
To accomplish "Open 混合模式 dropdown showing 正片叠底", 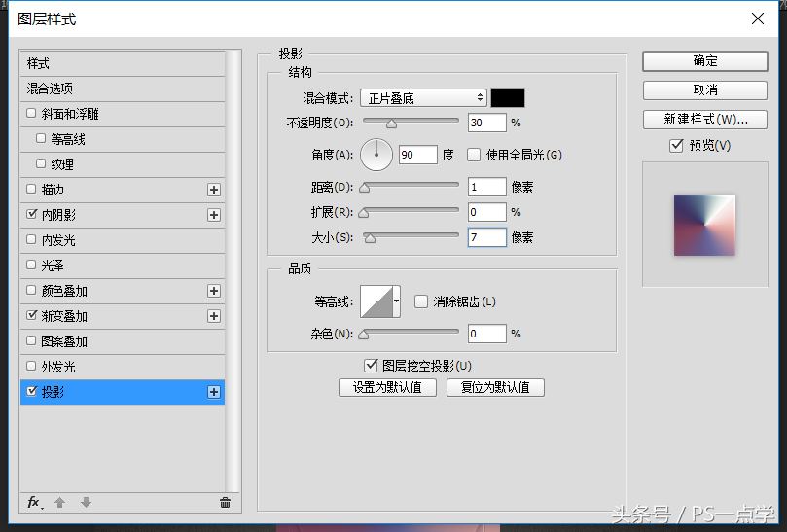I will 423,98.
